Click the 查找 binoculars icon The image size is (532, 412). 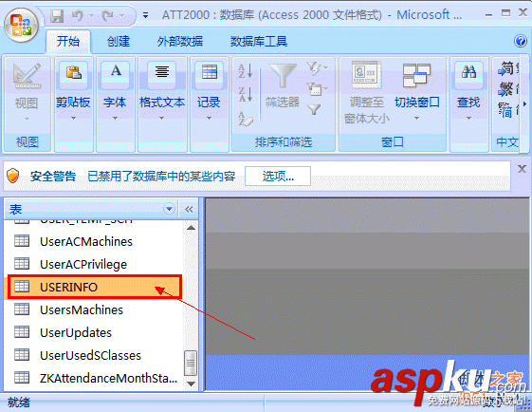click(x=468, y=73)
